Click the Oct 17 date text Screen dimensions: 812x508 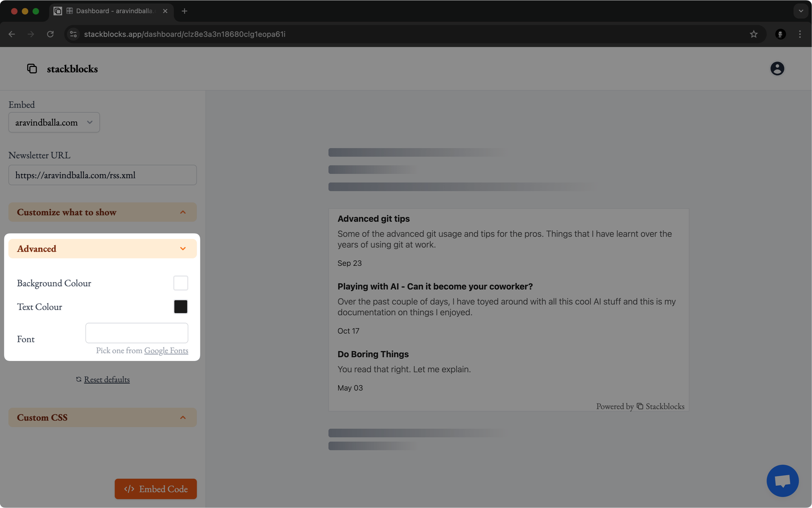(348, 331)
